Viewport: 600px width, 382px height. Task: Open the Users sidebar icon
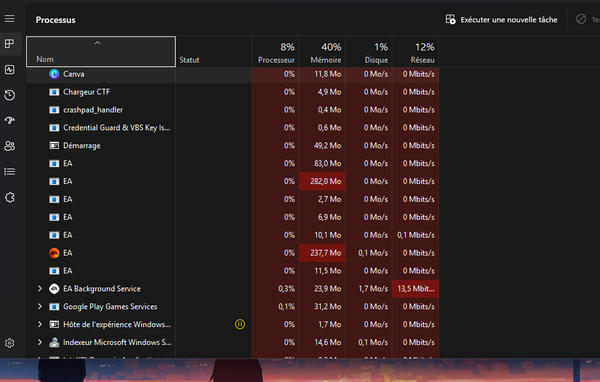tap(10, 146)
